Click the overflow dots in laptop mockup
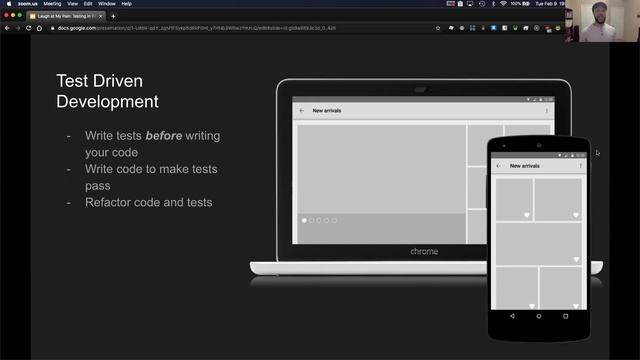Screen dimensions: 640x360 coord(547,111)
